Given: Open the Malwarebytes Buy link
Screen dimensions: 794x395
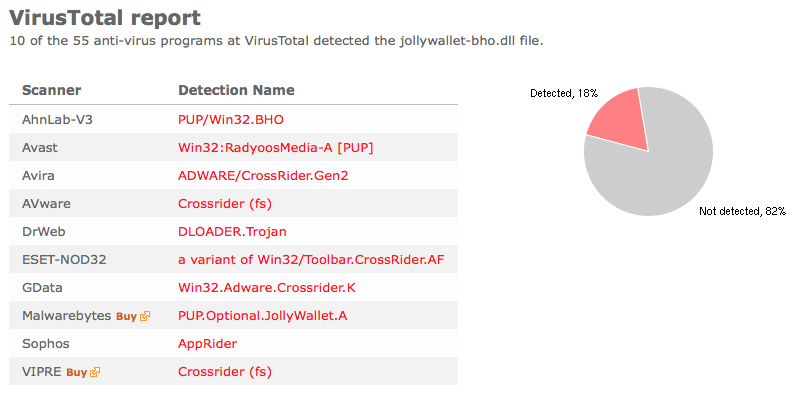Looking at the screenshot, I should (127, 317).
